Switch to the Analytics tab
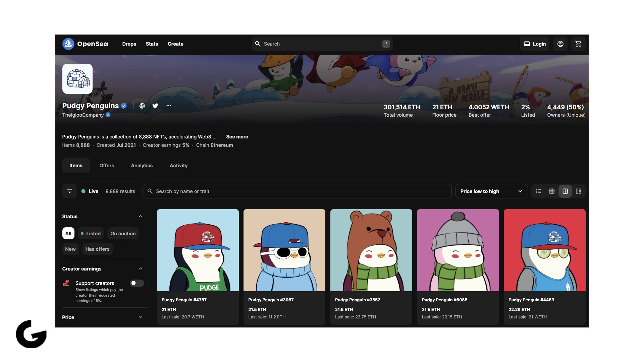The height and width of the screenshot is (362, 644). click(142, 166)
